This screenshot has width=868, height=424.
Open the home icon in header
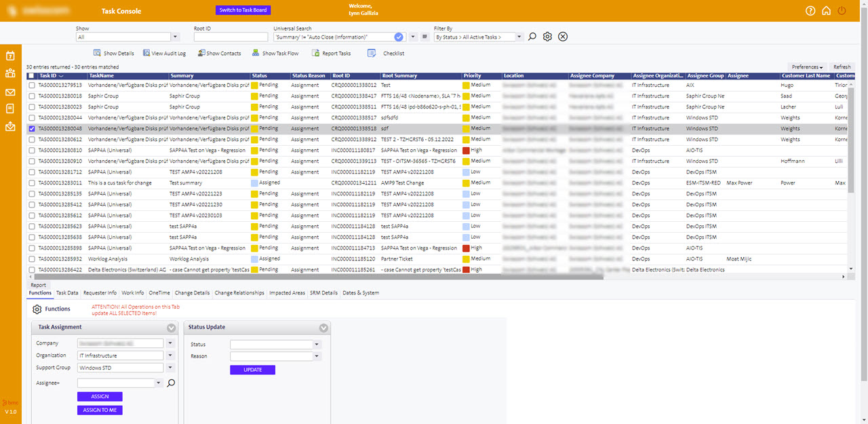(x=826, y=11)
